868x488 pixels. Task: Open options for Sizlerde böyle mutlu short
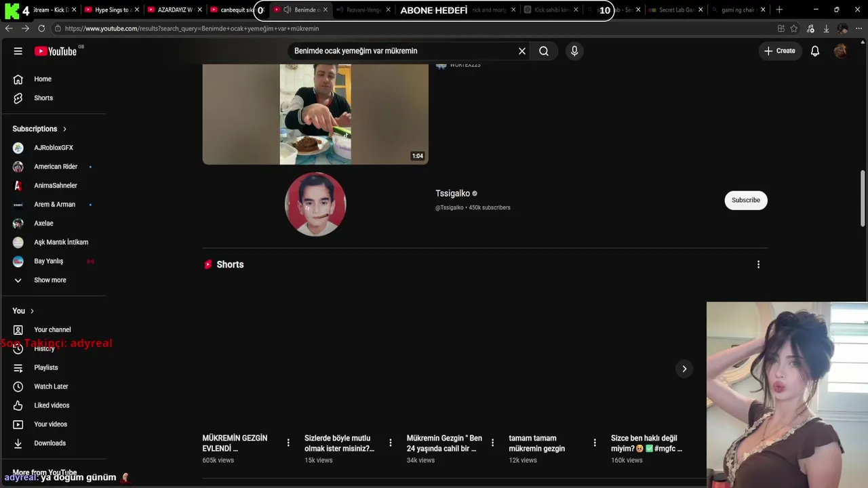click(x=391, y=443)
